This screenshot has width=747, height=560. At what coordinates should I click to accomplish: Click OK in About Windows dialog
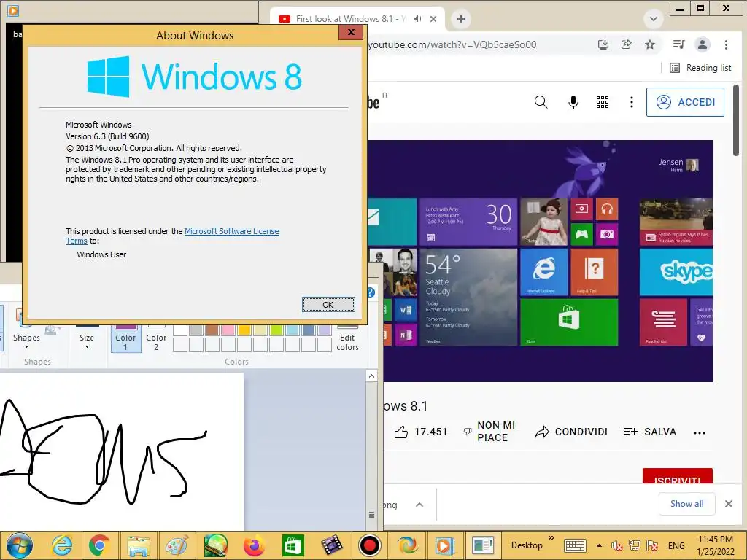click(x=328, y=305)
